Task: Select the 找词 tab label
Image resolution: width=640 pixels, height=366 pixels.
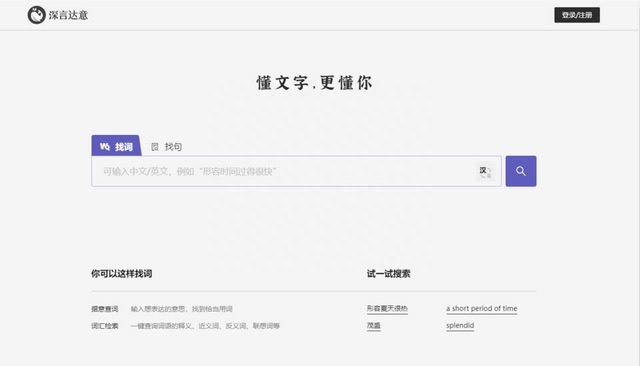Action: pyautogui.click(x=124, y=147)
